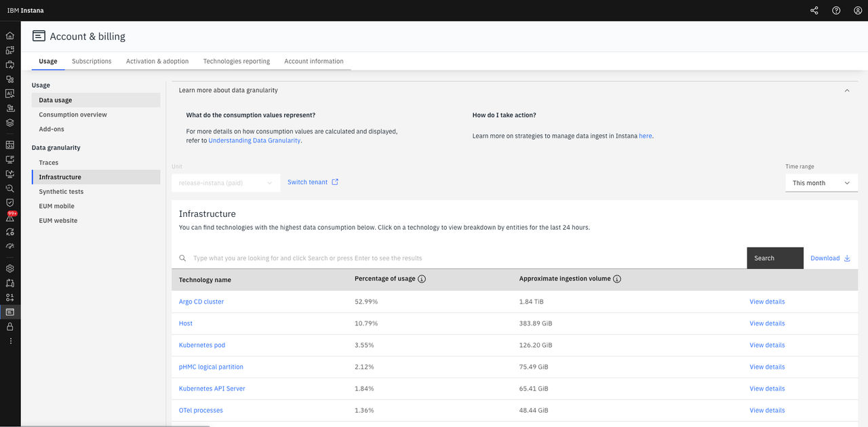This screenshot has height=427, width=868.
Task: Click the Download link
Action: (x=831, y=258)
